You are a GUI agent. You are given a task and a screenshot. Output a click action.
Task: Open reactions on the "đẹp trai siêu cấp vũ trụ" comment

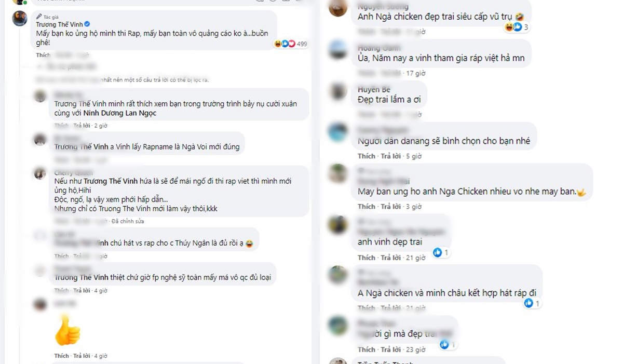click(x=517, y=28)
